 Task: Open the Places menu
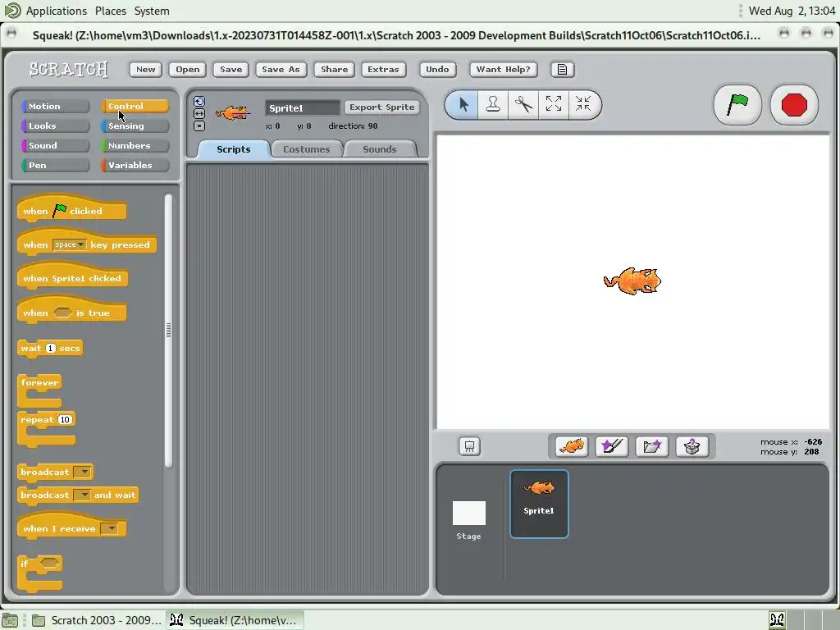[111, 11]
